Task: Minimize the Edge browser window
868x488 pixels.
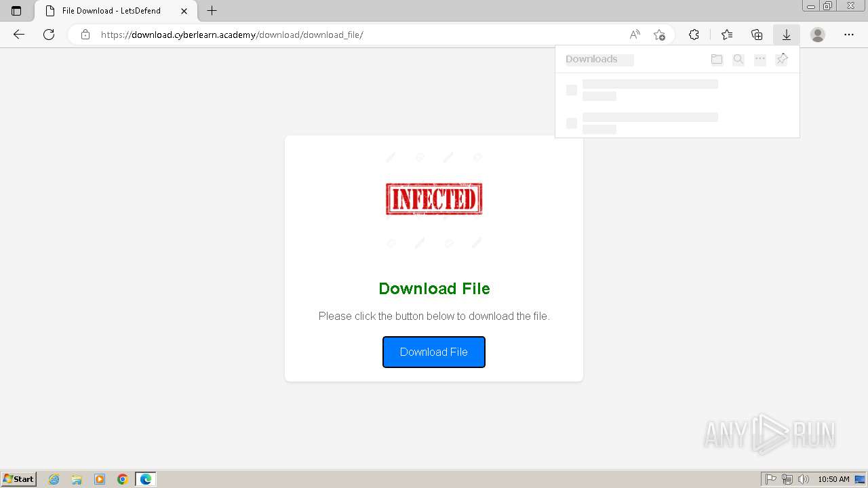Action: (811, 6)
